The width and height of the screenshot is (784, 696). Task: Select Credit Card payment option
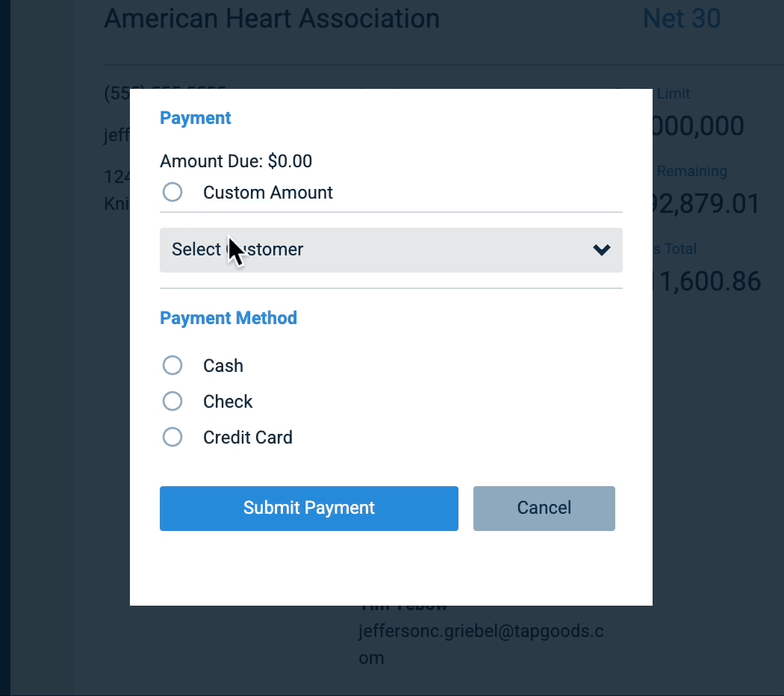pos(172,437)
